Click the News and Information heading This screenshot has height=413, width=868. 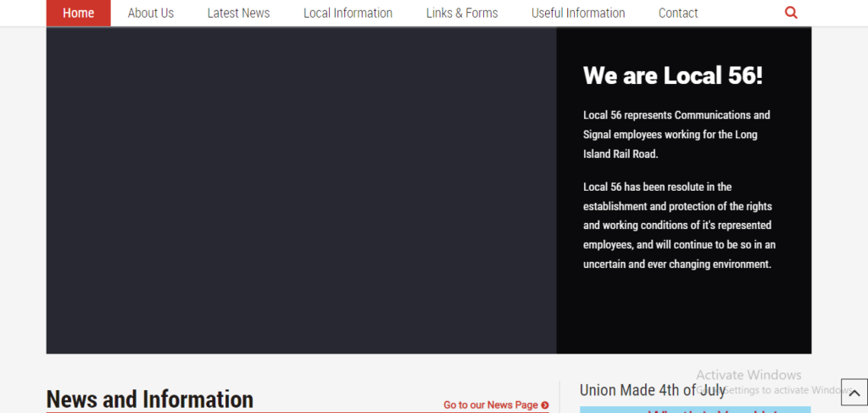pos(149,399)
